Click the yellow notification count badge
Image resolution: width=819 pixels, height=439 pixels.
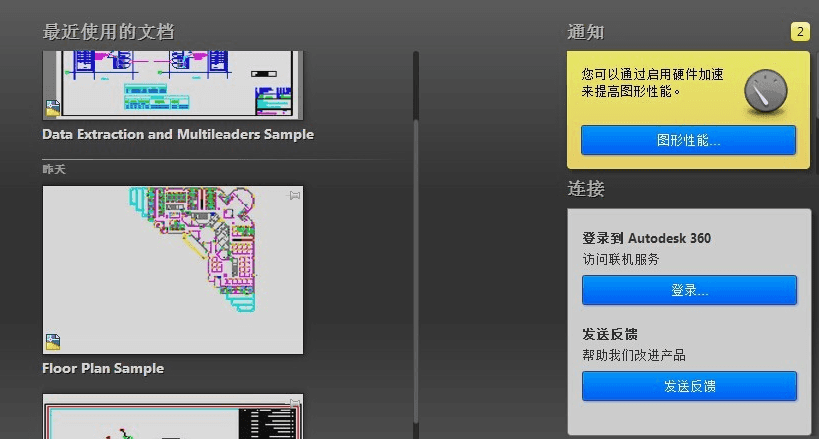[800, 32]
